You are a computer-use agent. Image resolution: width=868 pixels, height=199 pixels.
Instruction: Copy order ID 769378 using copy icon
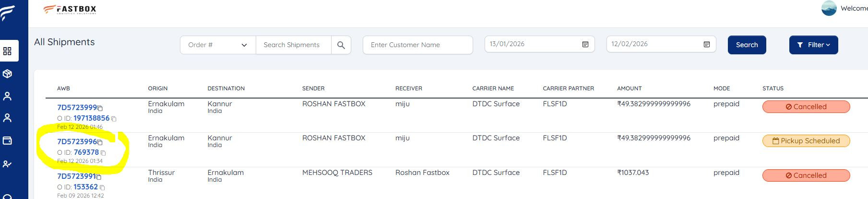click(x=103, y=153)
